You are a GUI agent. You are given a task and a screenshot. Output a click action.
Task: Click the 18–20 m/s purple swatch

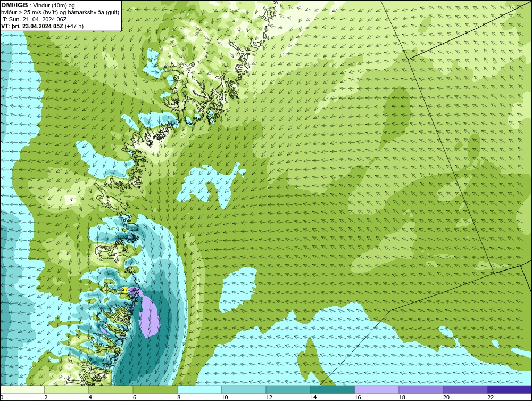tap(421, 389)
